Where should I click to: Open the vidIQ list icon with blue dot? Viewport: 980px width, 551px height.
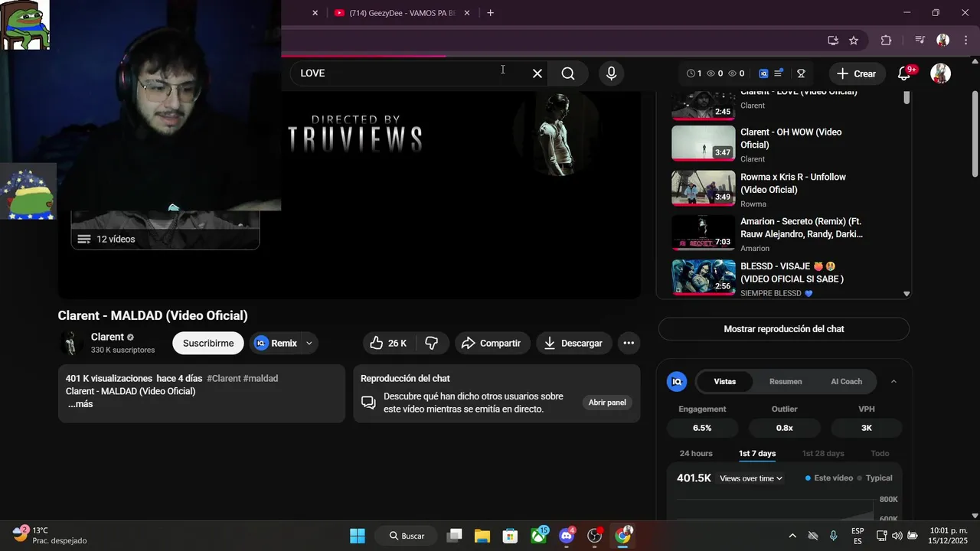point(779,73)
